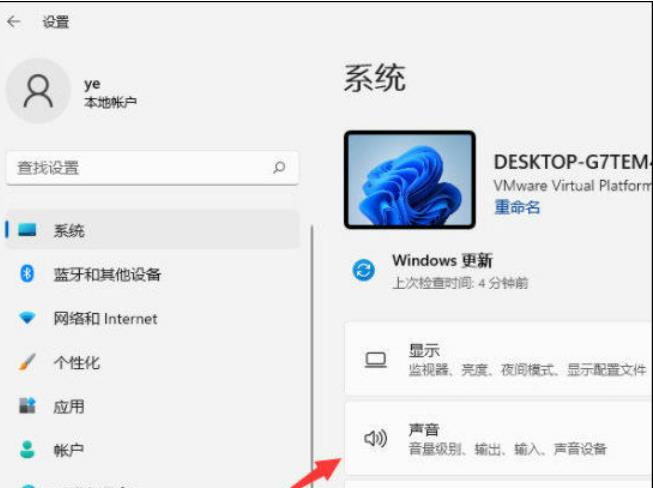Click the 上次检查时间 last-checked text
The height and width of the screenshot is (488, 653).
pos(460,284)
